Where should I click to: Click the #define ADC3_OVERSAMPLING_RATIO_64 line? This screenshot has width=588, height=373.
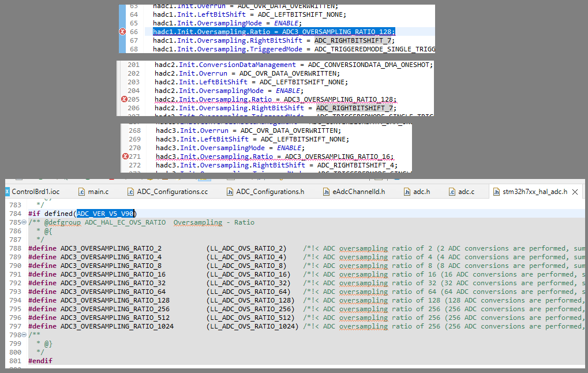tap(306, 291)
